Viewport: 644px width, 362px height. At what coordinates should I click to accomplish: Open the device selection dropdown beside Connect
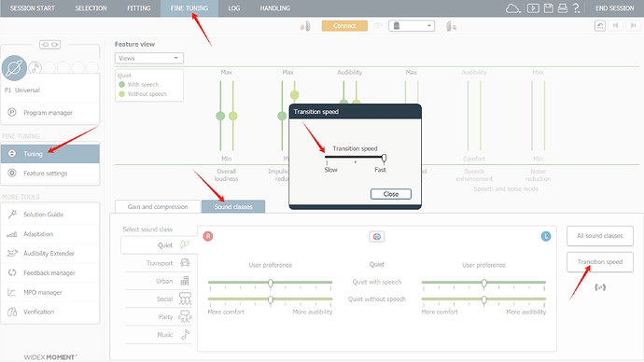tap(412, 26)
